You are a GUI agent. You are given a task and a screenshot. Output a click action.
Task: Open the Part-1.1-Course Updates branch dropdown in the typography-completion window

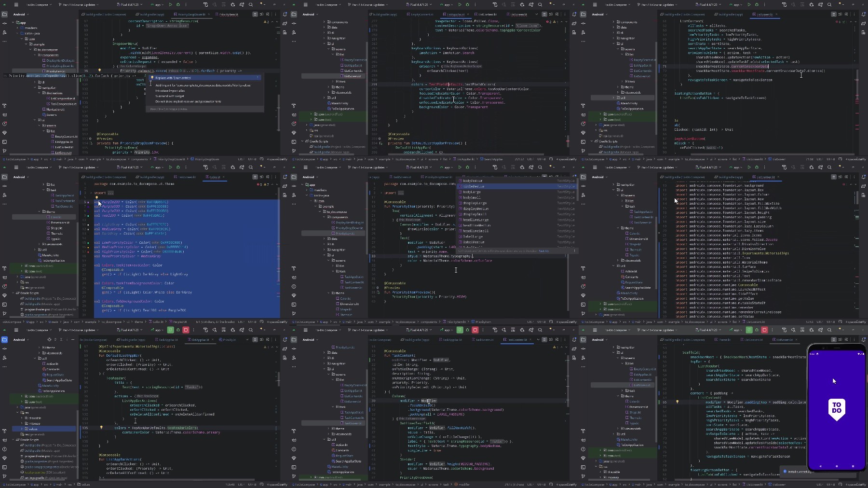368,167
